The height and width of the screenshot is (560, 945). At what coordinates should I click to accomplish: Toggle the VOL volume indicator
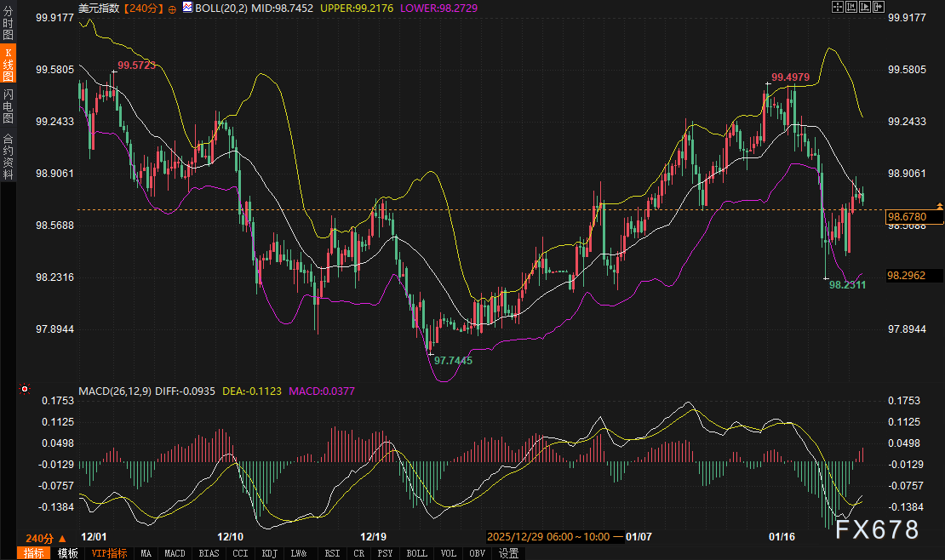[x=448, y=552]
